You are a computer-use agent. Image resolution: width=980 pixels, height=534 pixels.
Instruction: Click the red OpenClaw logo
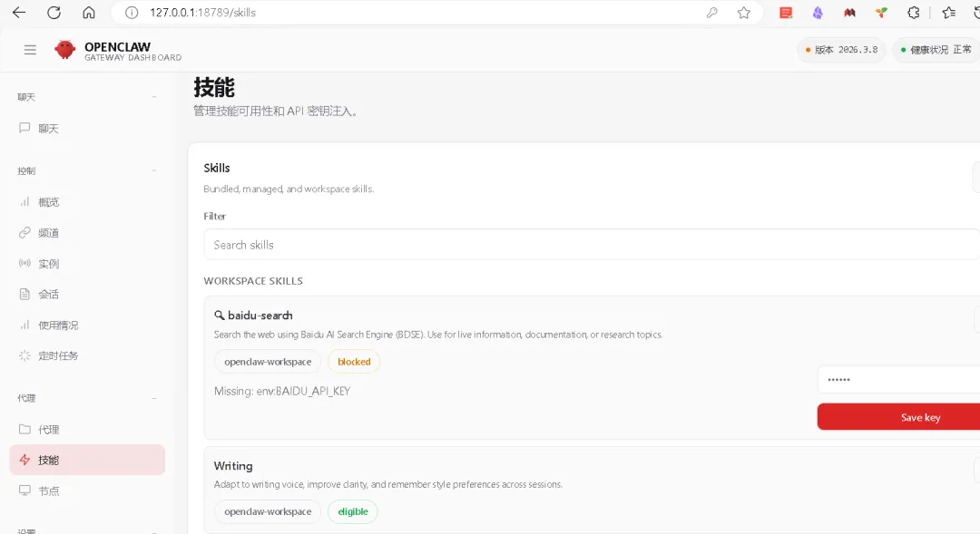[64, 50]
